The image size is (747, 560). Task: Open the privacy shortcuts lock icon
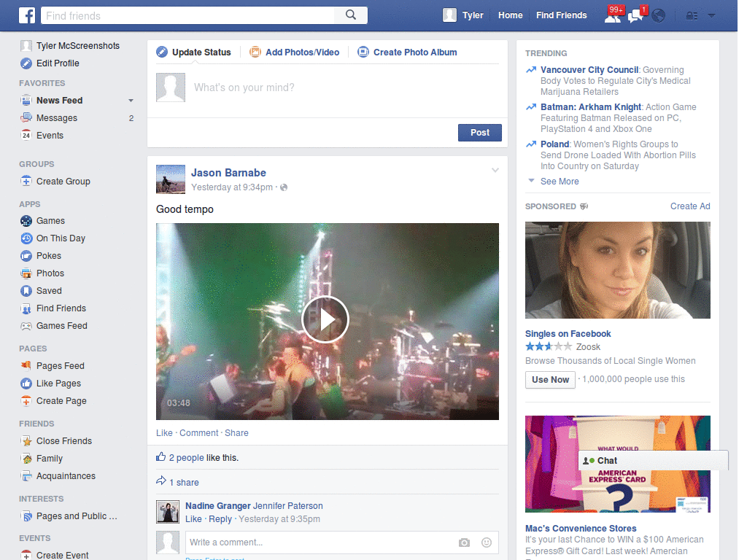(x=692, y=16)
